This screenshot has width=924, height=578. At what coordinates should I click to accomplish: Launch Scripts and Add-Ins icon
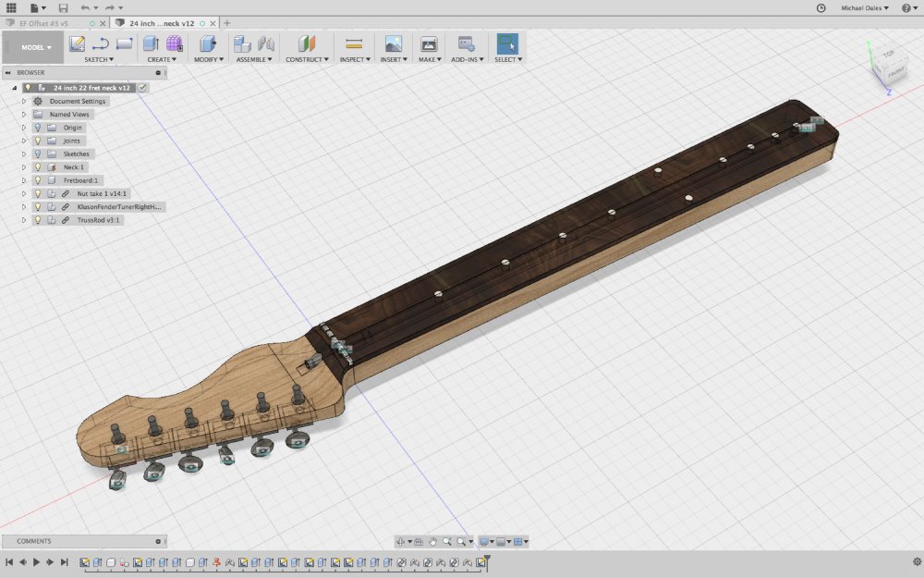coord(466,43)
